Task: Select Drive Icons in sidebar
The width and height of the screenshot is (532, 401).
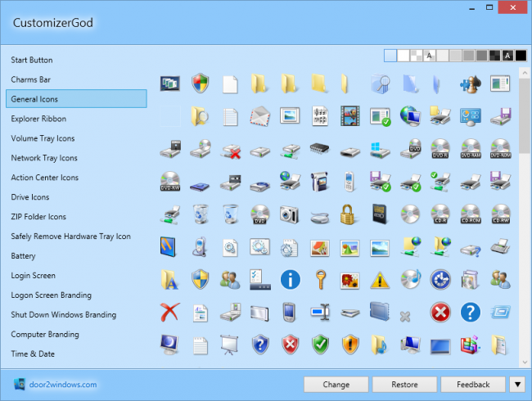Action: (x=29, y=197)
